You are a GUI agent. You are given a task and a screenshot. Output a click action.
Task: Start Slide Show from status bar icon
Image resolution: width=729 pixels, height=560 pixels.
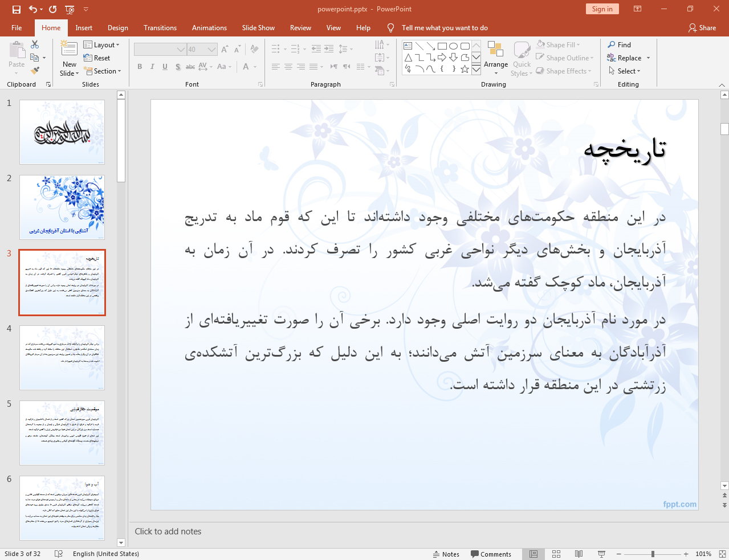tap(601, 554)
